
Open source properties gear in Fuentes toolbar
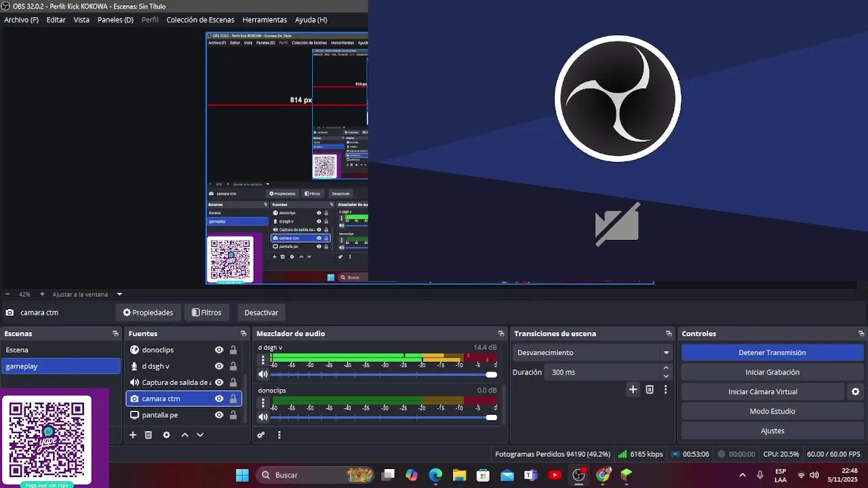(167, 435)
